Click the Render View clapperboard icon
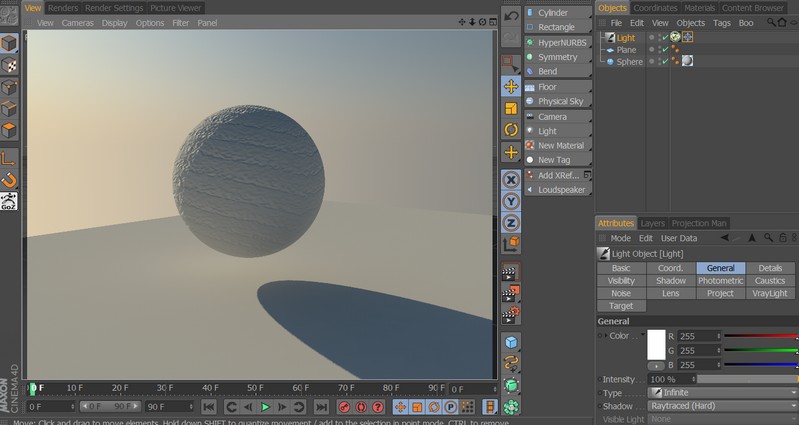Screen dimensions: 799x425 point(511,273)
